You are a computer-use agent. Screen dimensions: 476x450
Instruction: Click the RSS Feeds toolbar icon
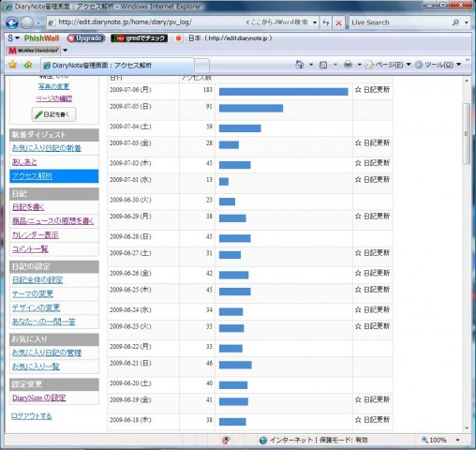[x=323, y=65]
